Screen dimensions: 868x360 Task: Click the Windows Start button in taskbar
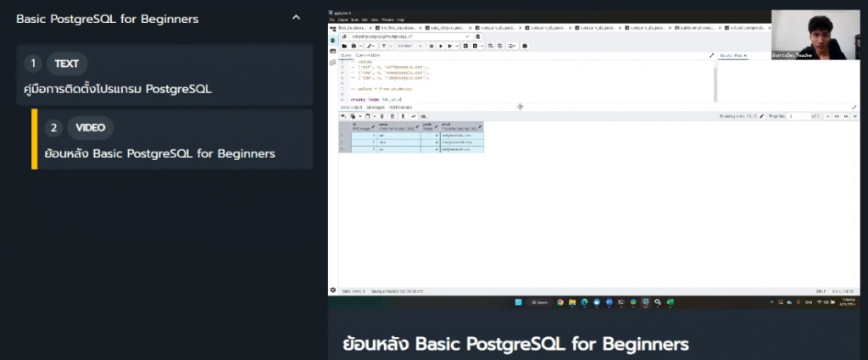coord(517,302)
